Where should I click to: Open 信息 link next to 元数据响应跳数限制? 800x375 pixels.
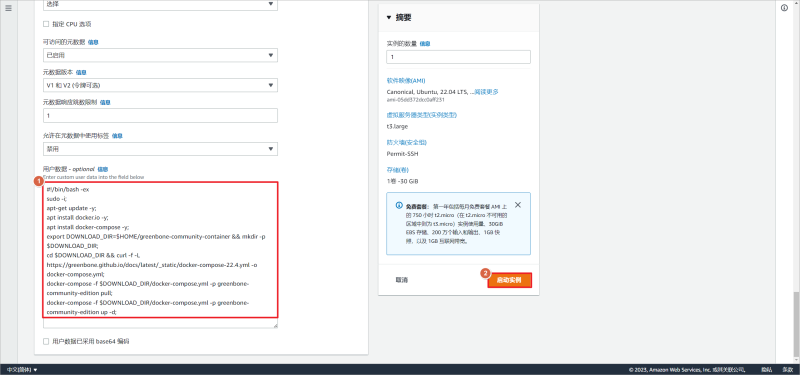pos(105,103)
